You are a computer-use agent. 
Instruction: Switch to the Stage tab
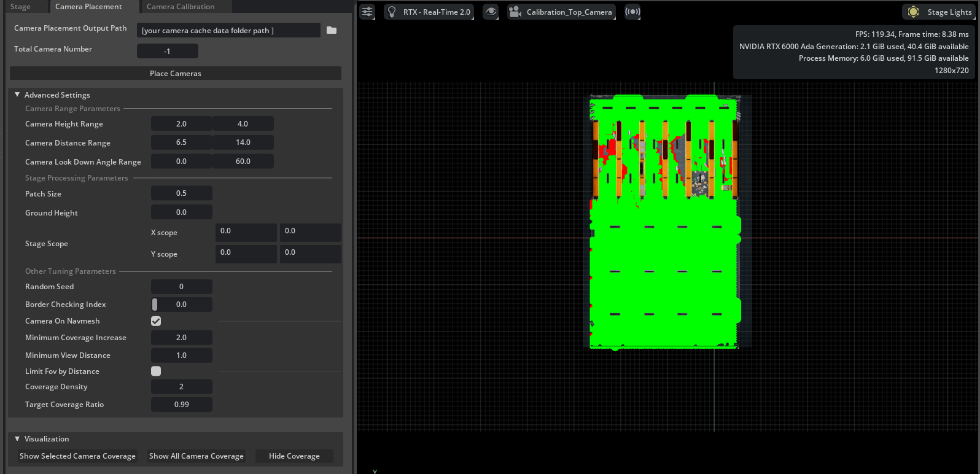20,7
